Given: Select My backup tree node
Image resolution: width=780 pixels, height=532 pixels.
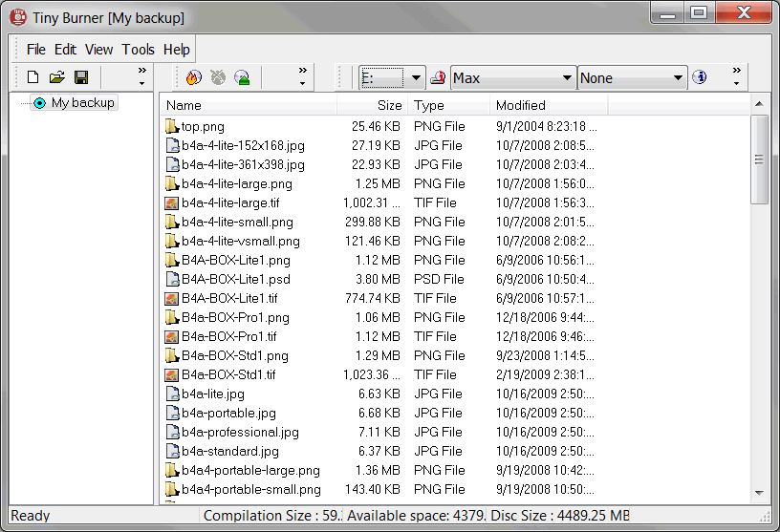Looking at the screenshot, I should pyautogui.click(x=82, y=103).
